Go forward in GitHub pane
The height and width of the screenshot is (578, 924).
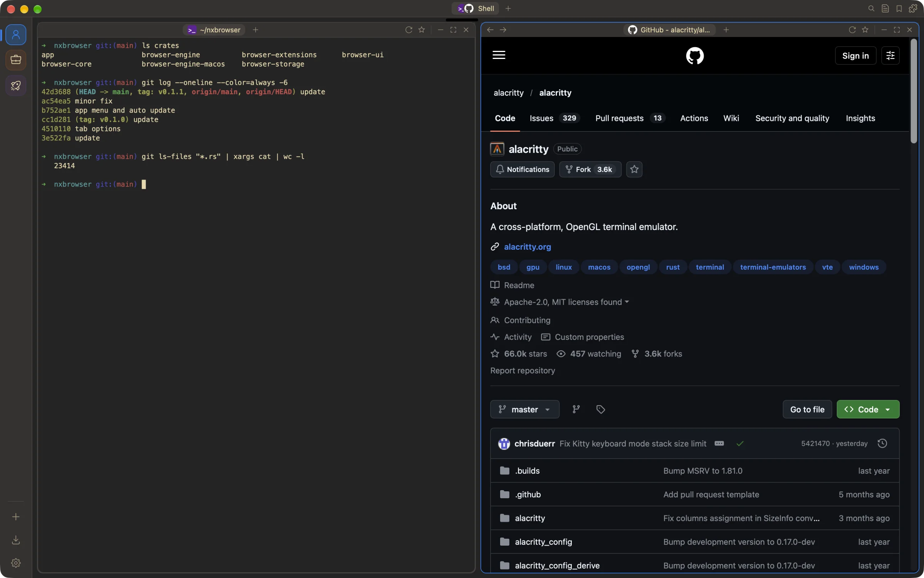click(x=503, y=30)
